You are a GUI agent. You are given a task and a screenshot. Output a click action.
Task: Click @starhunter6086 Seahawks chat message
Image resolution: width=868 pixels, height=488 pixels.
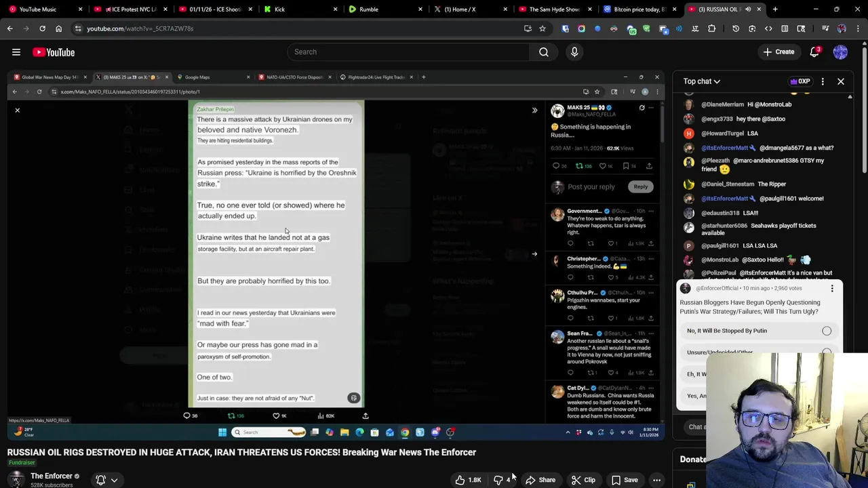coord(759,229)
